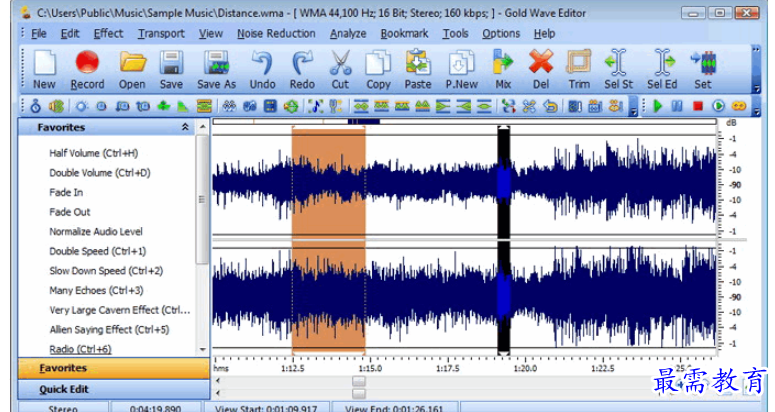Copy the selected audio
The image size is (775, 412).
378,69
